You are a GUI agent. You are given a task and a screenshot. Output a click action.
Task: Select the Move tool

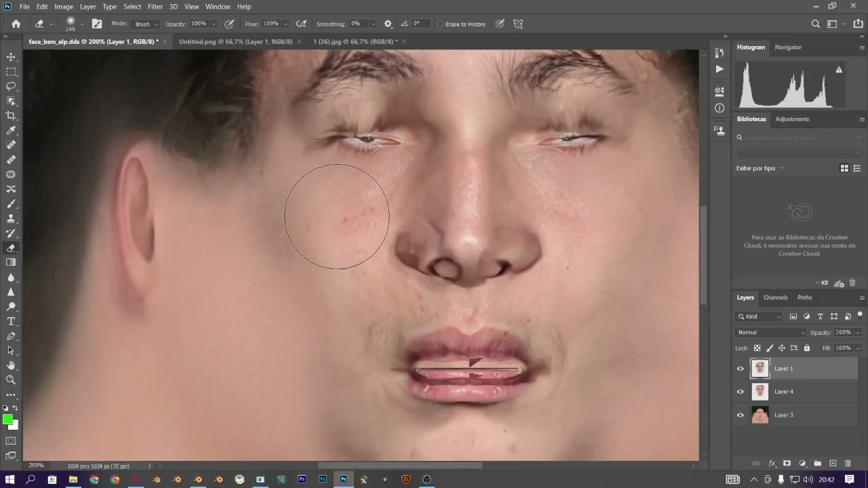coord(11,57)
